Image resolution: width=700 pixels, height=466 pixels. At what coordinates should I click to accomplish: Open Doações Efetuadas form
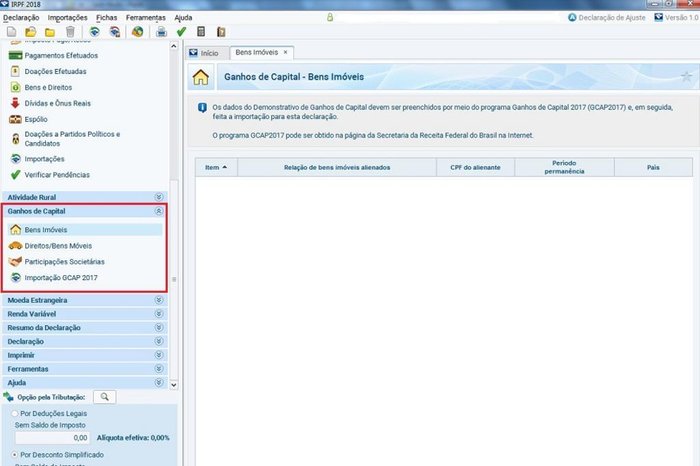coord(55,71)
